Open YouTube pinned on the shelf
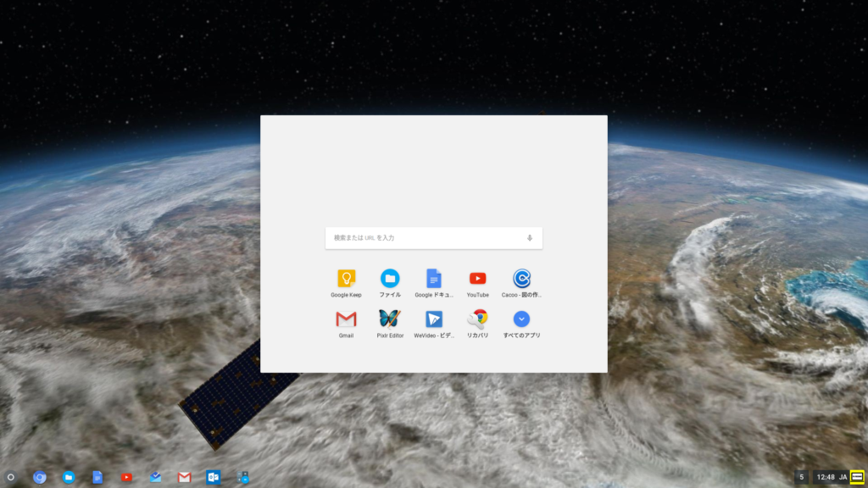This screenshot has width=868, height=488. click(126, 477)
